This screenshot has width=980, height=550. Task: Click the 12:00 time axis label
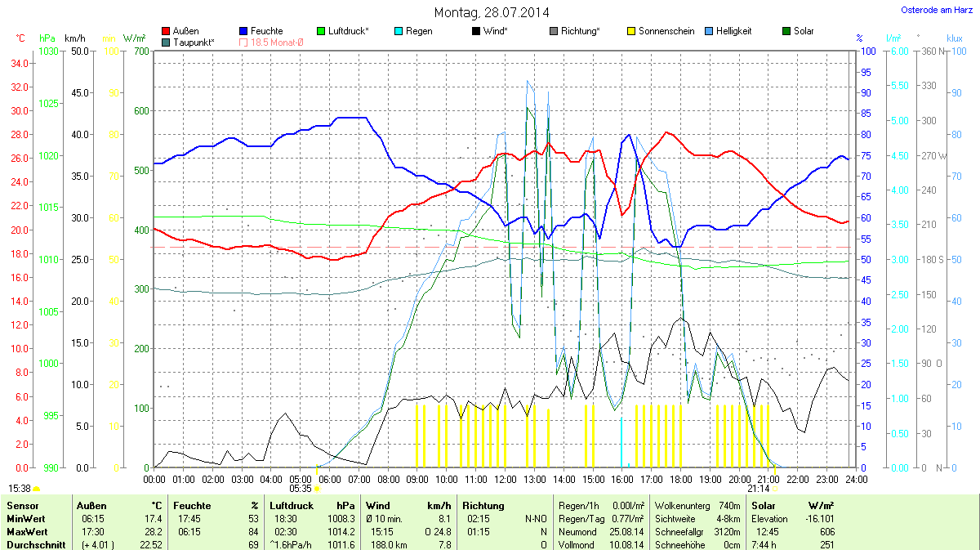(x=505, y=479)
